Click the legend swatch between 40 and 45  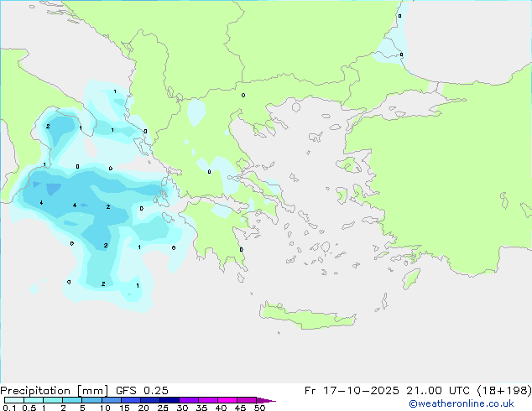click(227, 400)
